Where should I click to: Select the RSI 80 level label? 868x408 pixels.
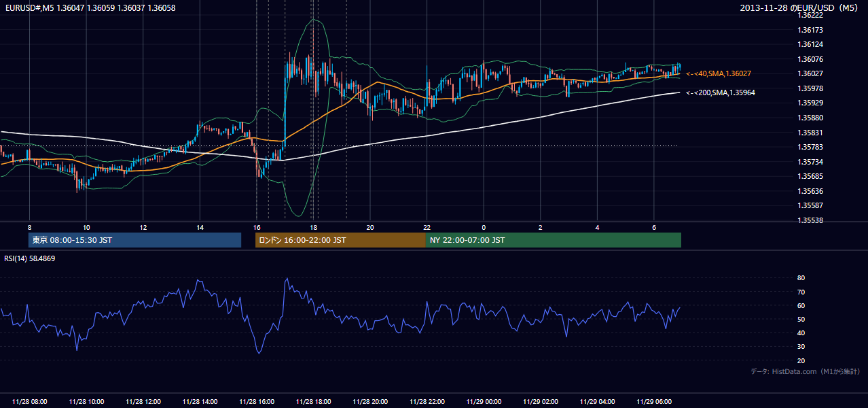801,278
